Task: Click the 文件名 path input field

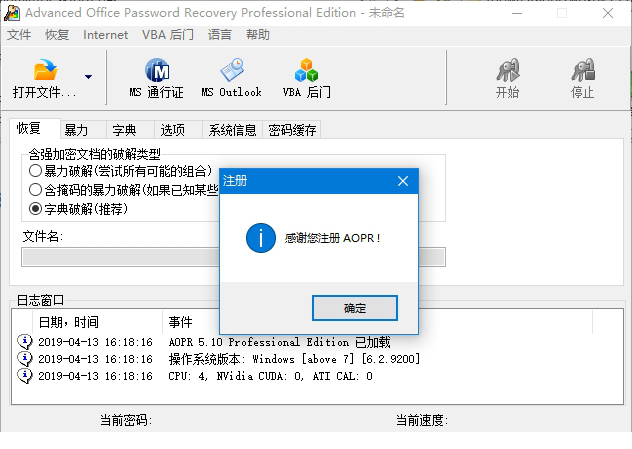Action: (233, 257)
